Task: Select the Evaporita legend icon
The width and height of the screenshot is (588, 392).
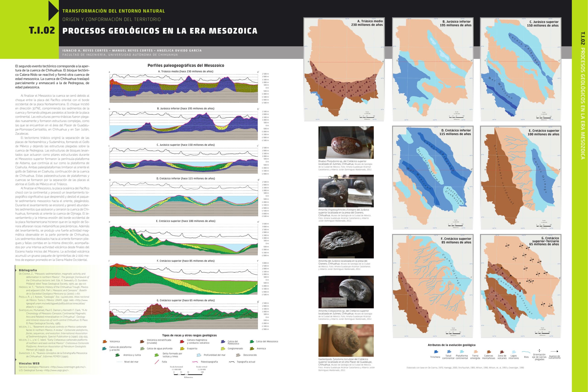Action: pos(182,349)
